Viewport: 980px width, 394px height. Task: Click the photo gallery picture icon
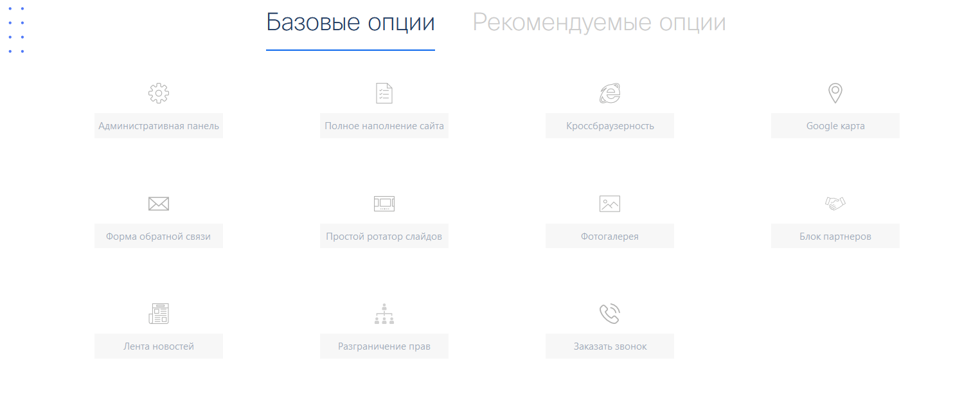tap(609, 204)
